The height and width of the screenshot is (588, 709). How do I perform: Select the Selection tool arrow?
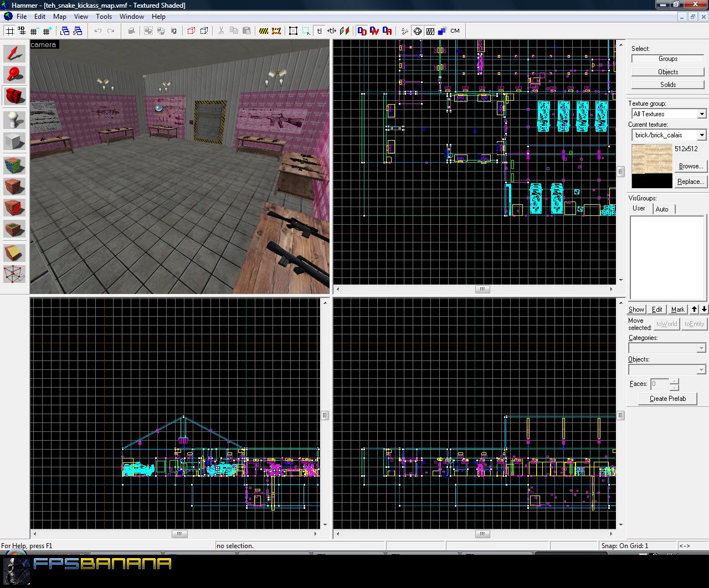(14, 54)
